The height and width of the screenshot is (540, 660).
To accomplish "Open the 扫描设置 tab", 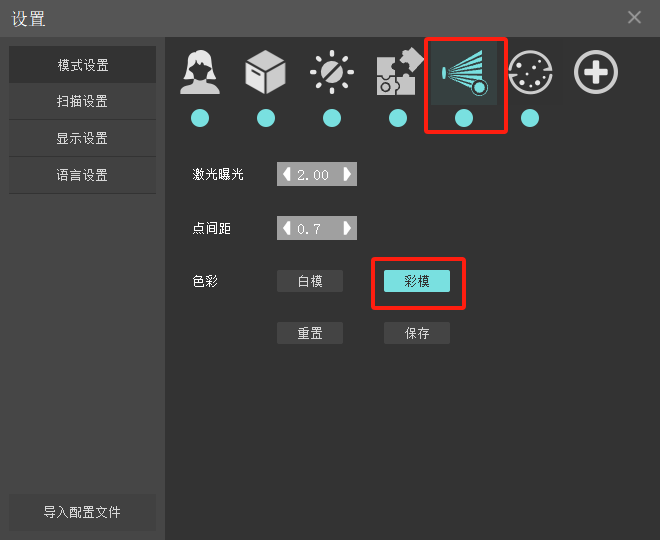I will pyautogui.click(x=82, y=101).
